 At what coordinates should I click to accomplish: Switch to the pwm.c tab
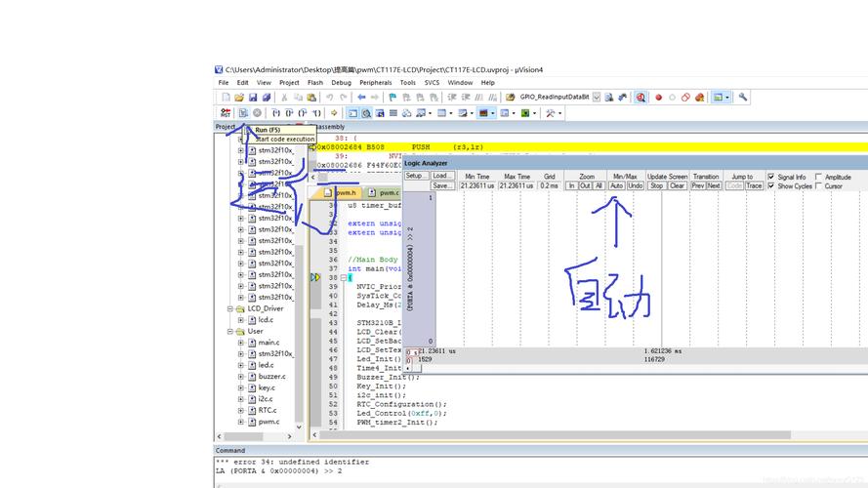point(384,192)
